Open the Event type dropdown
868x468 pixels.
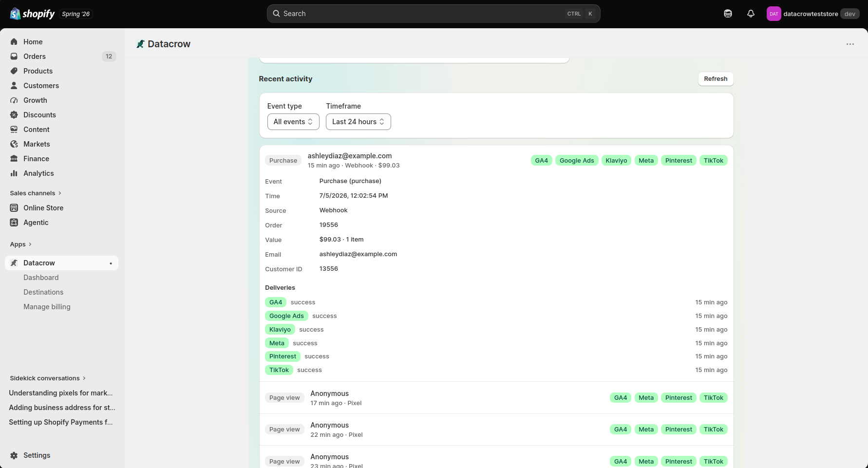(293, 122)
